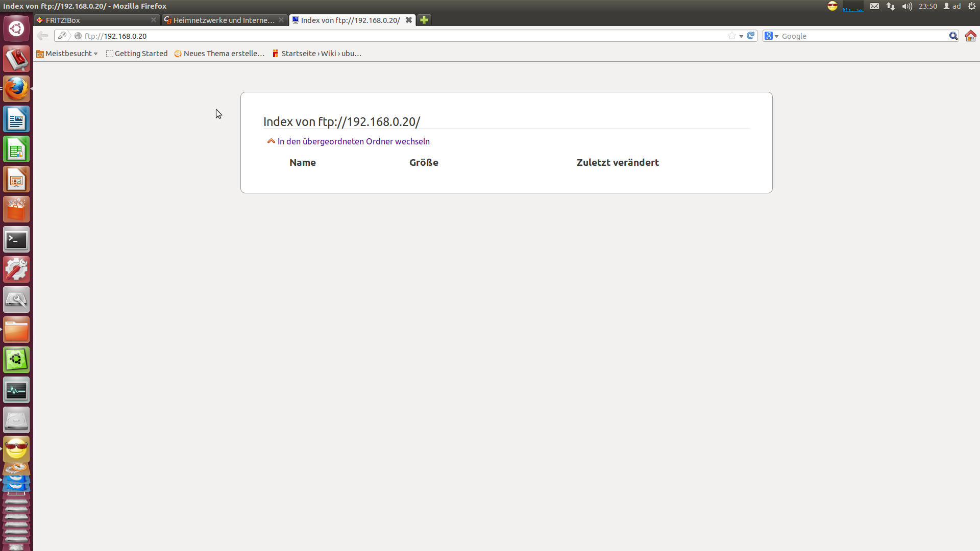The width and height of the screenshot is (980, 551).
Task: Expand the Meistbesucht bookmarks dropdown
Action: click(x=67, y=54)
